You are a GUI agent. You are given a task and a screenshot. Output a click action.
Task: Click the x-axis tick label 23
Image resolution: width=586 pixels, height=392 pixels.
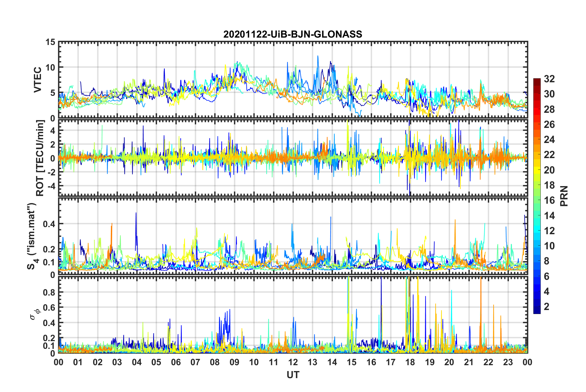pyautogui.click(x=508, y=362)
